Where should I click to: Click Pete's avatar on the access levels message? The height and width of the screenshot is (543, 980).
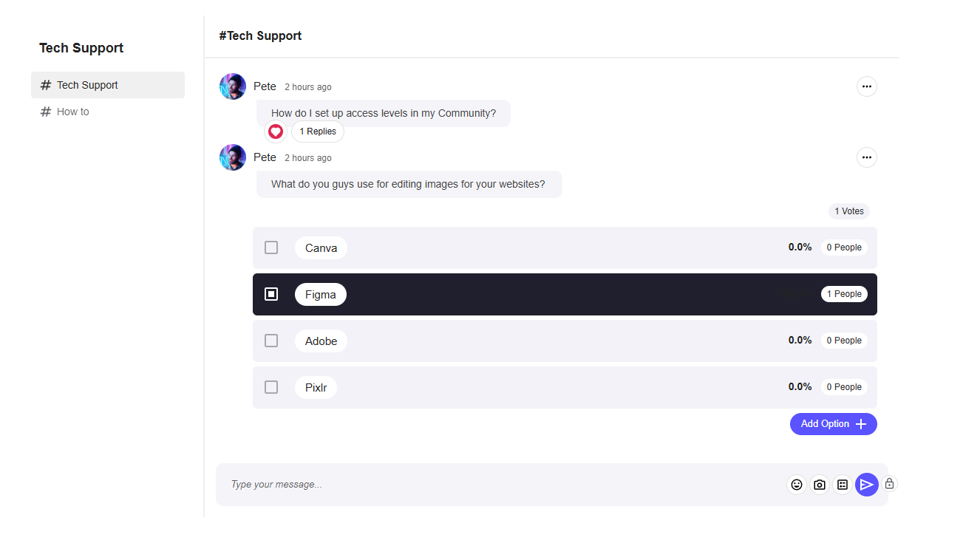tap(233, 86)
